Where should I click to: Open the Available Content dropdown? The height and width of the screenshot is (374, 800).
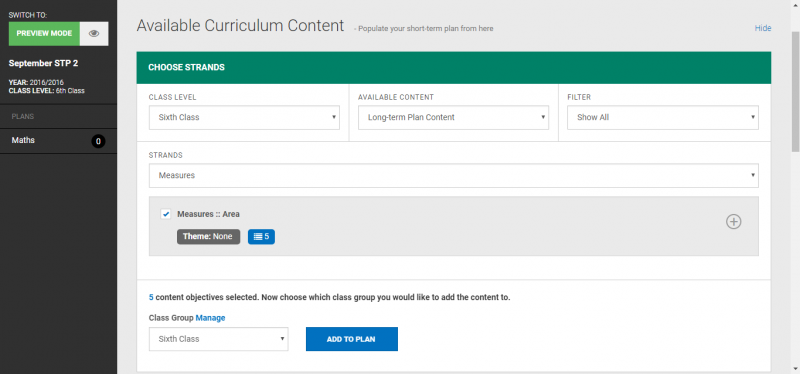click(x=453, y=117)
